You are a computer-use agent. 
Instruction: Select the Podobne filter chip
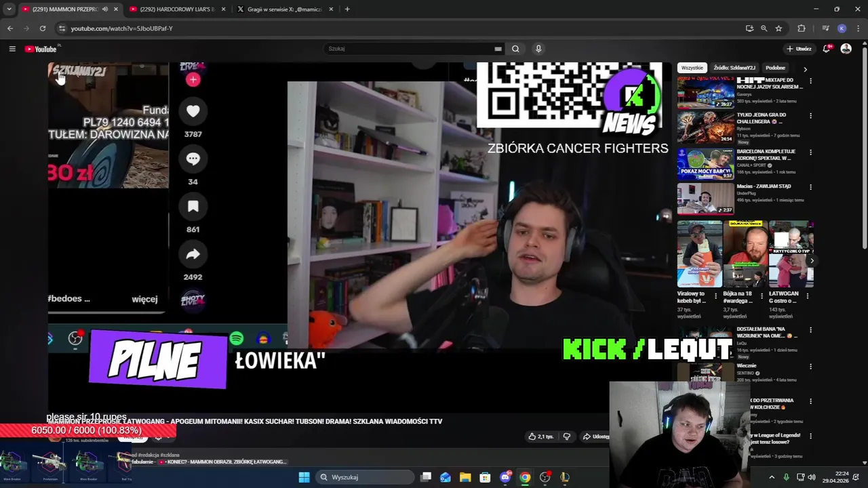tap(775, 68)
